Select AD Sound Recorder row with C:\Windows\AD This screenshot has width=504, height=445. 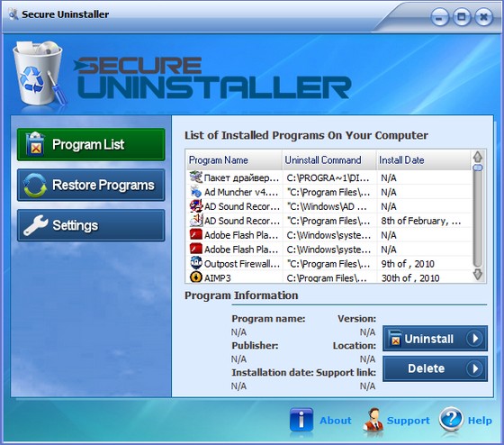coord(329,206)
